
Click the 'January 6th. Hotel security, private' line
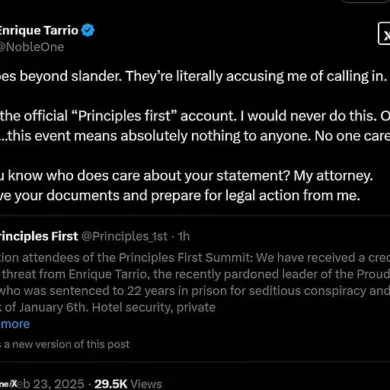click(108, 307)
